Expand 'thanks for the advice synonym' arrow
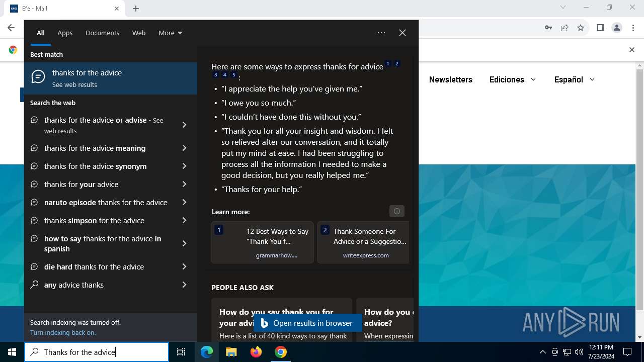This screenshot has height=362, width=644. click(184, 166)
